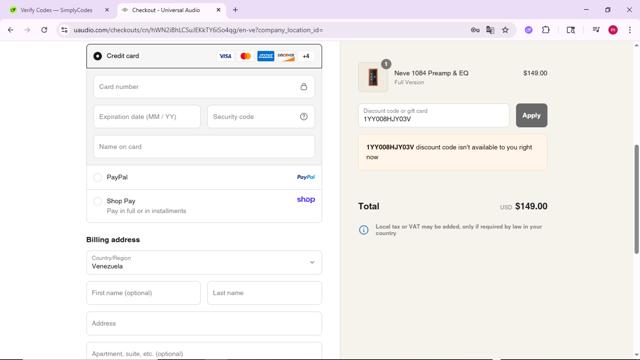
Task: Open the media control icon
Action: pyautogui.click(x=596, y=30)
